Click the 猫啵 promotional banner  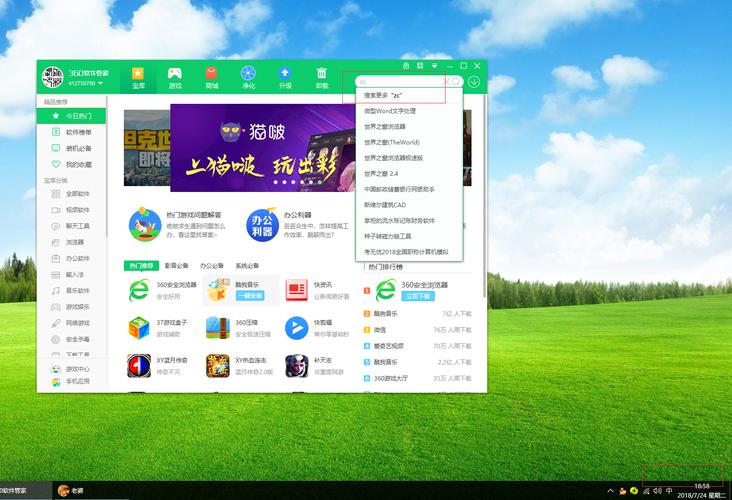click(x=270, y=147)
